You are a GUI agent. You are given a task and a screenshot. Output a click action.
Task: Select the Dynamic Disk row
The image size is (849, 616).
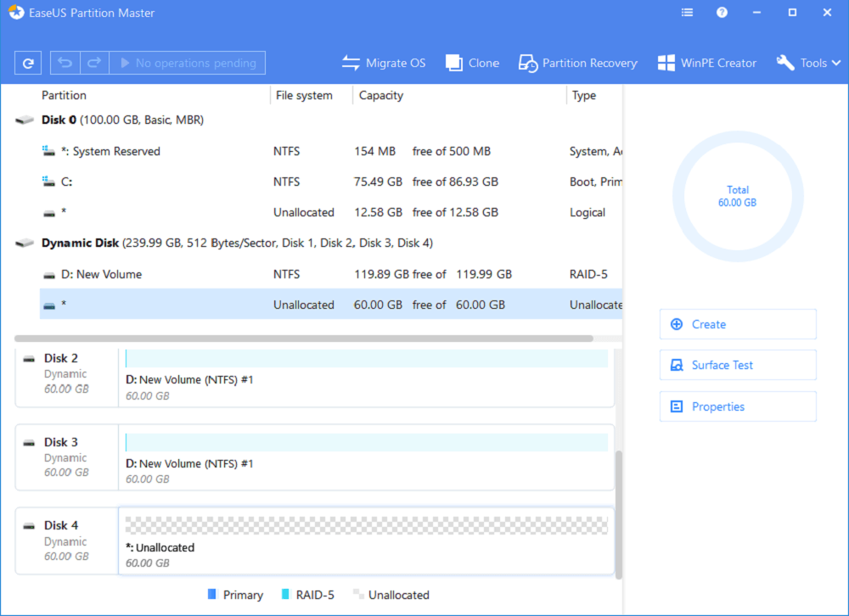pyautogui.click(x=318, y=243)
